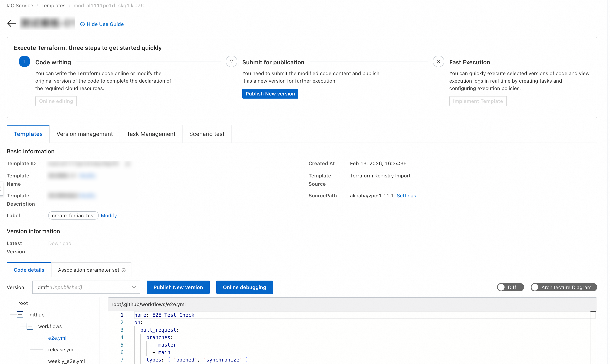Open the left sidebar collapse handle

[x=1, y=188]
